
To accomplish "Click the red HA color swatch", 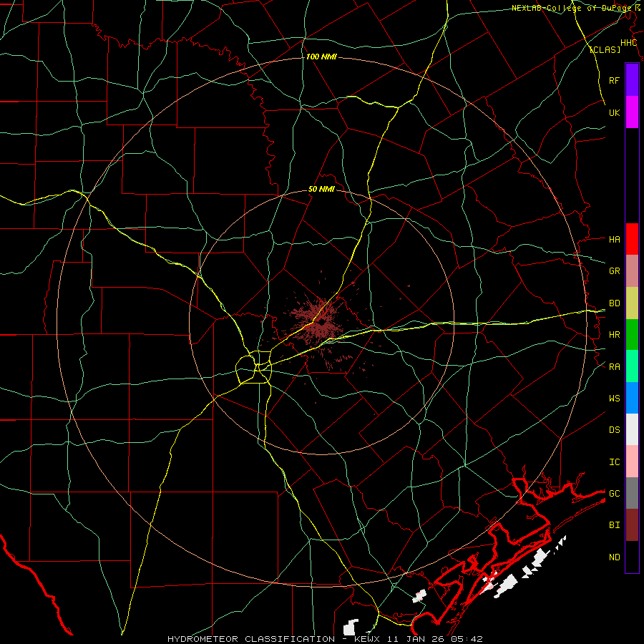I will [632, 239].
